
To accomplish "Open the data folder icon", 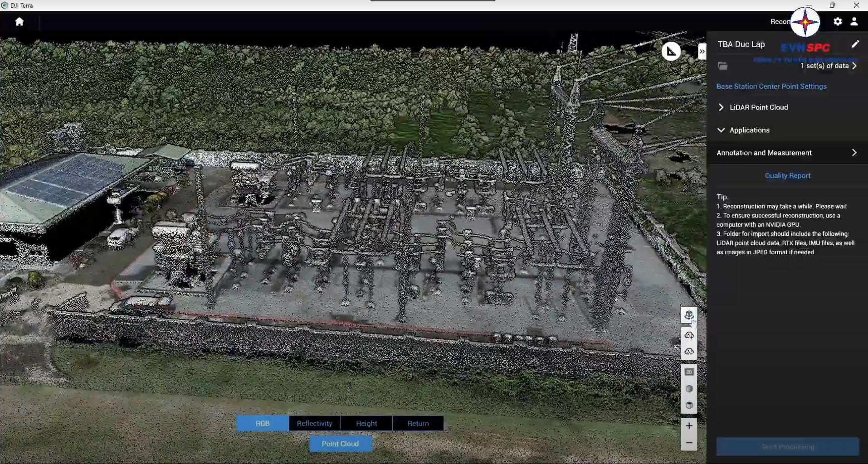I will click(x=723, y=66).
